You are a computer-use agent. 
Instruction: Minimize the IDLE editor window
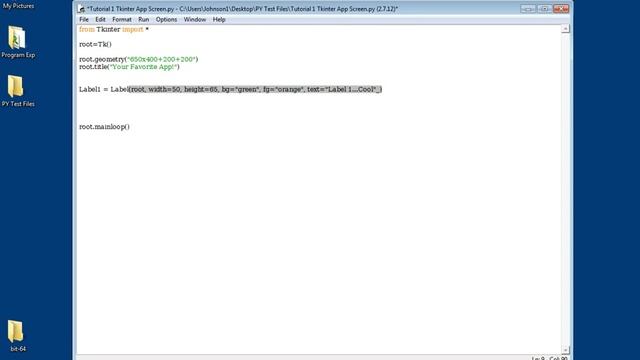(x=528, y=9)
